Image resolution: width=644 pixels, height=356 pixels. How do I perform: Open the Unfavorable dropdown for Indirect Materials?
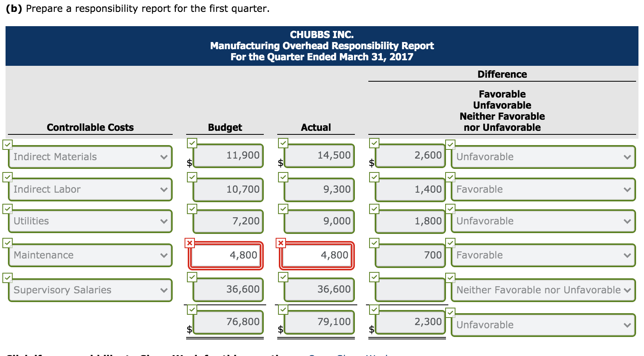[x=543, y=157]
